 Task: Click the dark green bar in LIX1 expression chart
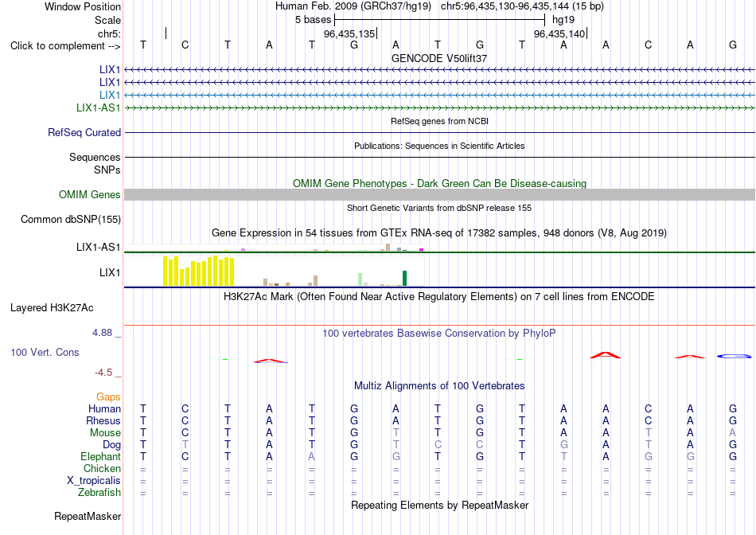[404, 279]
